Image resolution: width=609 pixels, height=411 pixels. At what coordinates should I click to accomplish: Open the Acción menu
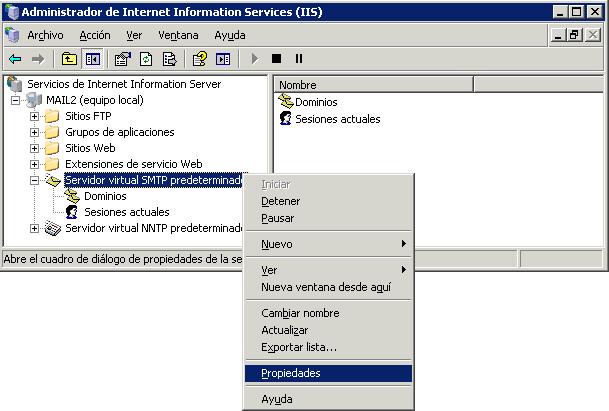95,35
